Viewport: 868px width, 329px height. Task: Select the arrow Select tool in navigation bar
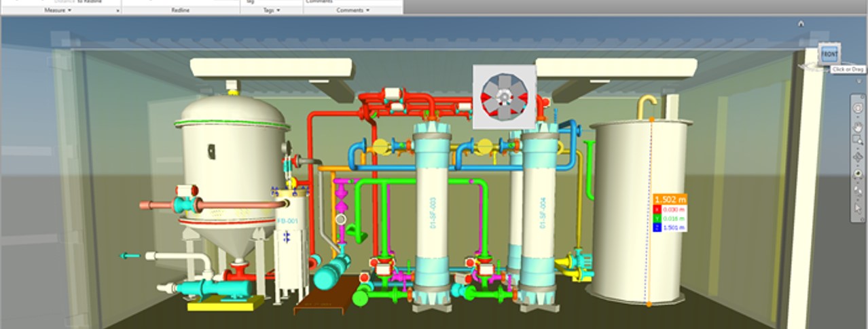tap(858, 208)
